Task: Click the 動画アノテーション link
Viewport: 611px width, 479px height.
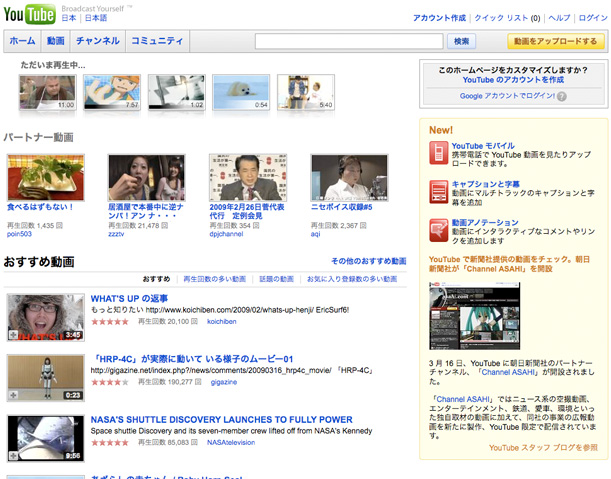Action: pyautogui.click(x=485, y=223)
